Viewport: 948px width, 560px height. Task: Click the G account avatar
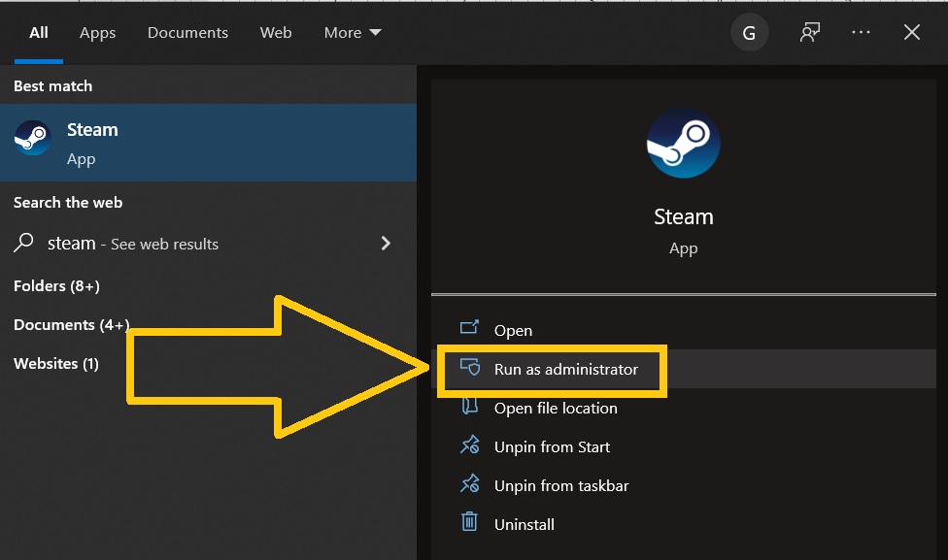point(749,32)
